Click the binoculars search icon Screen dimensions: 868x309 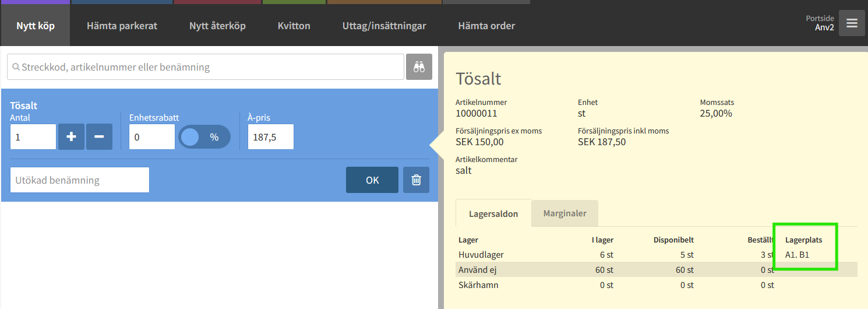coord(419,67)
